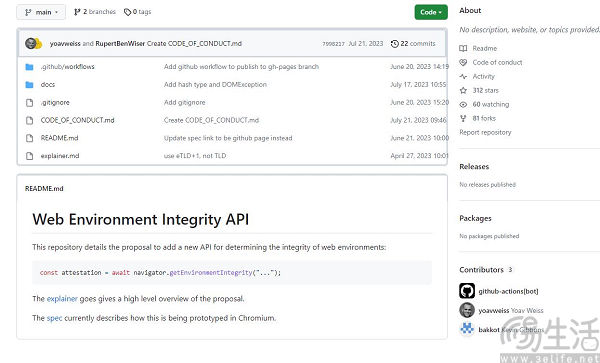Open the .github/workflows folder
600x363 pixels.
(67, 67)
